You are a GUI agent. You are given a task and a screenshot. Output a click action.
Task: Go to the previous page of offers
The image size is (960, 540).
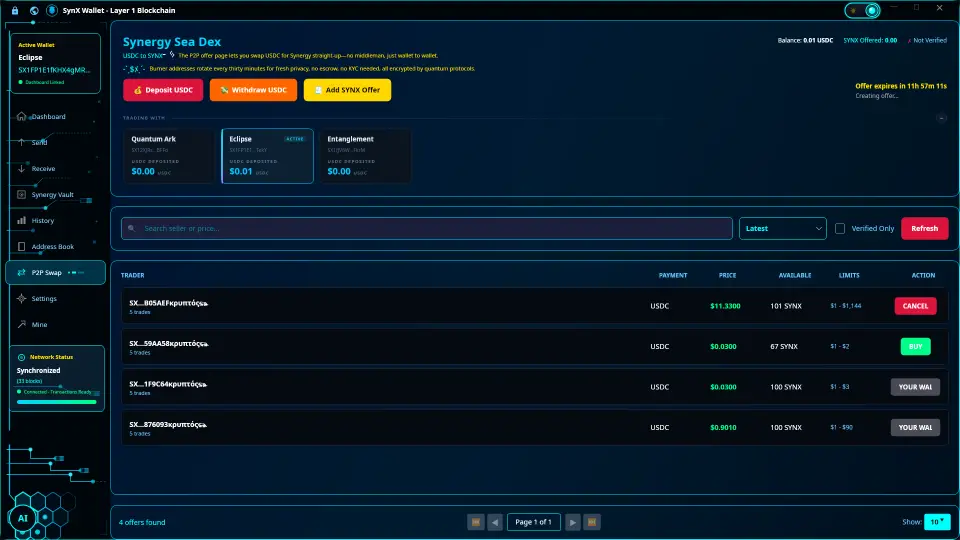(495, 522)
